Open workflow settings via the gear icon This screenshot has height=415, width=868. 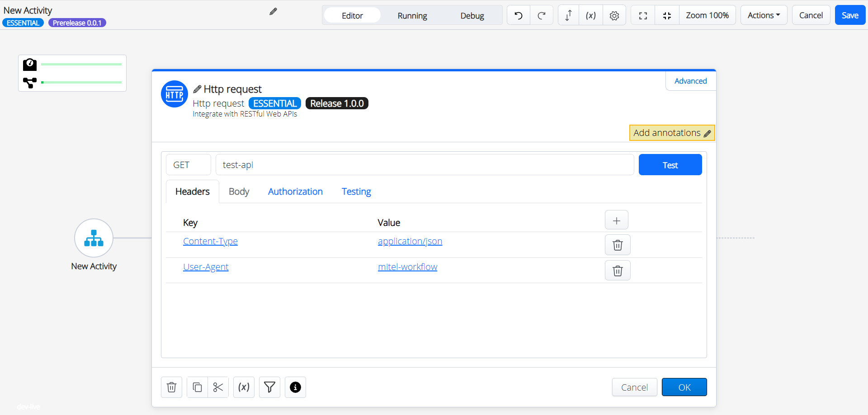[x=614, y=15]
